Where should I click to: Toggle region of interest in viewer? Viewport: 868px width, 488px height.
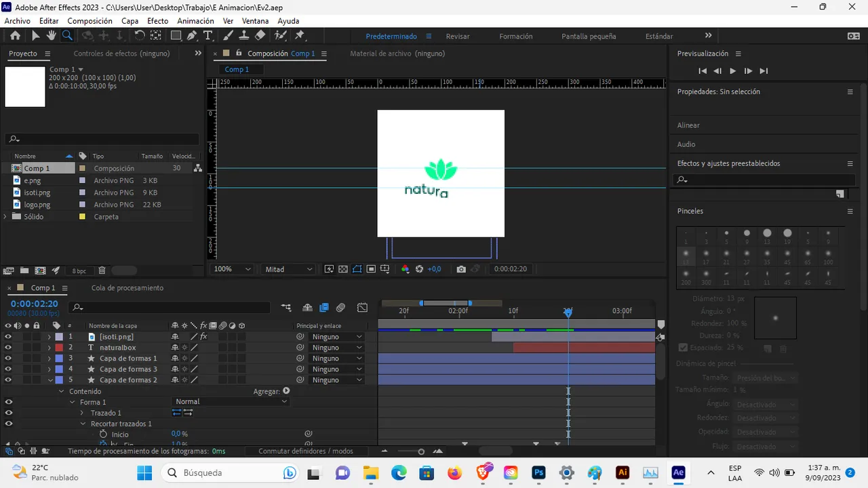tap(371, 269)
